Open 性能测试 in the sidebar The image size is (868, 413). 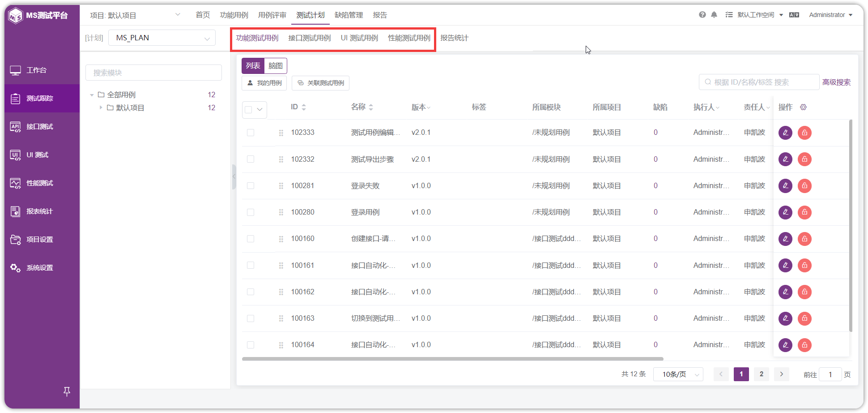coord(42,183)
